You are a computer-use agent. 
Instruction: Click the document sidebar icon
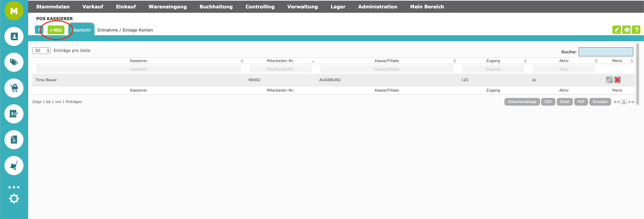(x=14, y=140)
